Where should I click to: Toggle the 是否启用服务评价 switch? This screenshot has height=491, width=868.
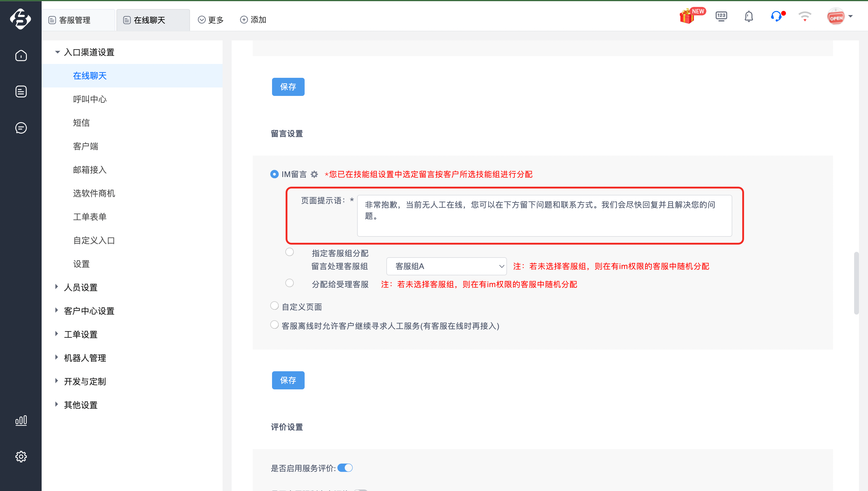click(345, 468)
